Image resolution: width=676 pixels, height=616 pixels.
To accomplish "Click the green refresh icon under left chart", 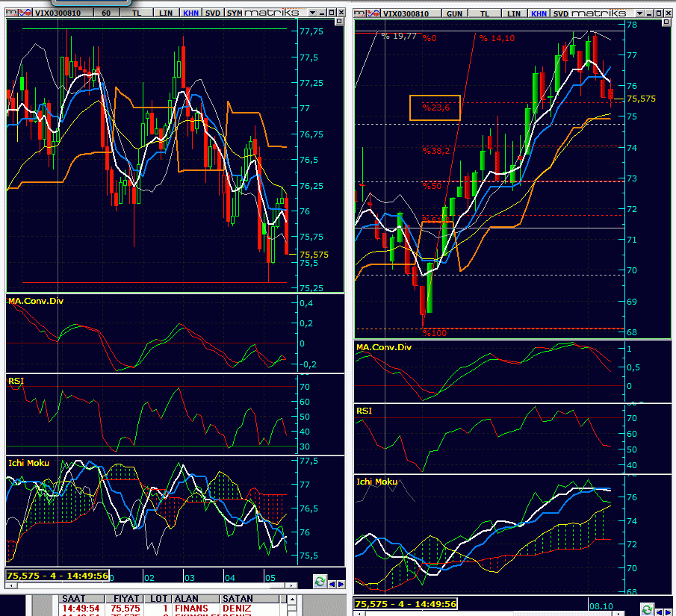I will click(x=320, y=582).
